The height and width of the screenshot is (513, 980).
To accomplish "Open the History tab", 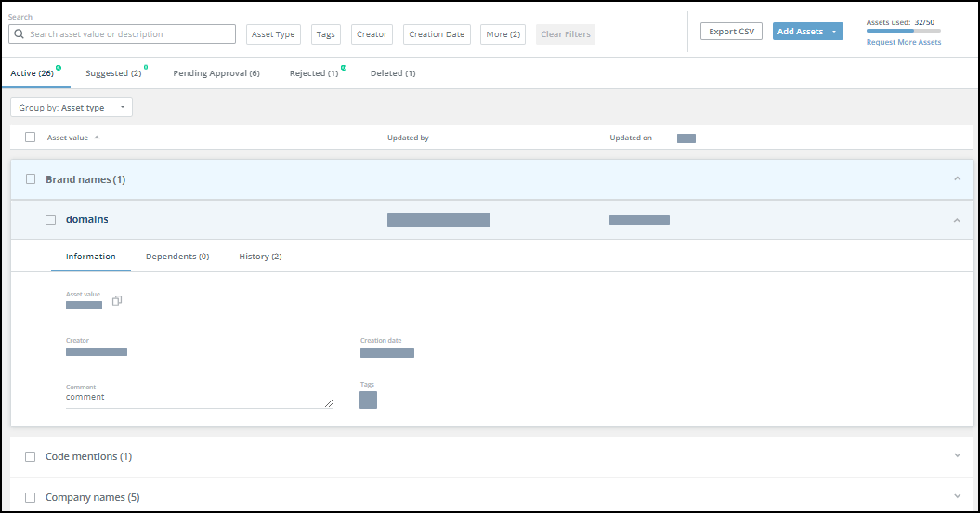I will (x=260, y=256).
